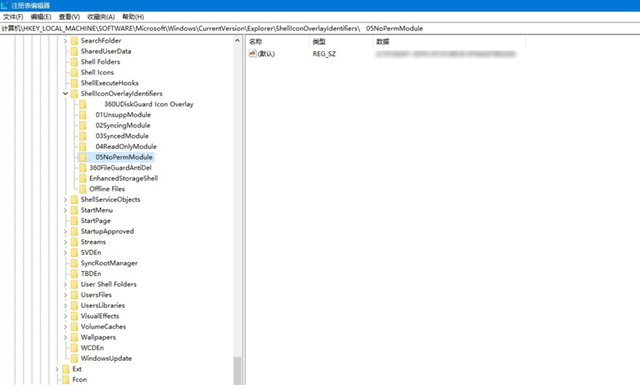Select the EnhancedStorageShell key name

[x=124, y=178]
